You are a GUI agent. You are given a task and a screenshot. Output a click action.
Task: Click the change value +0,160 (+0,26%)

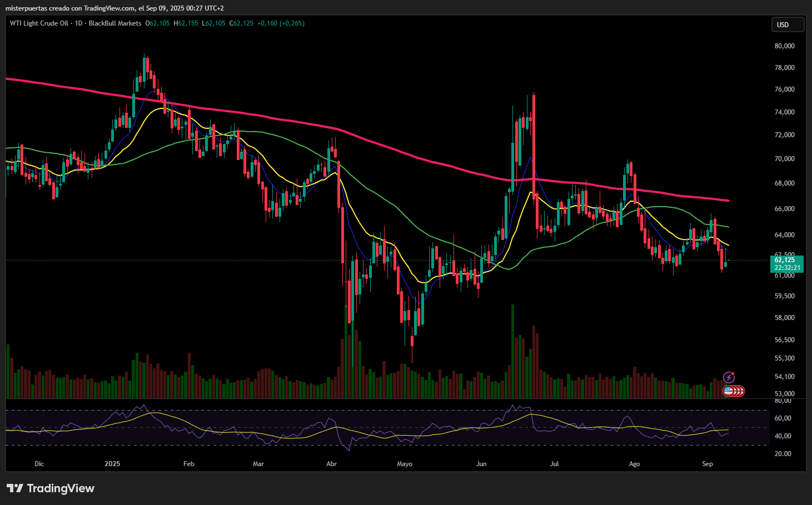click(x=281, y=23)
